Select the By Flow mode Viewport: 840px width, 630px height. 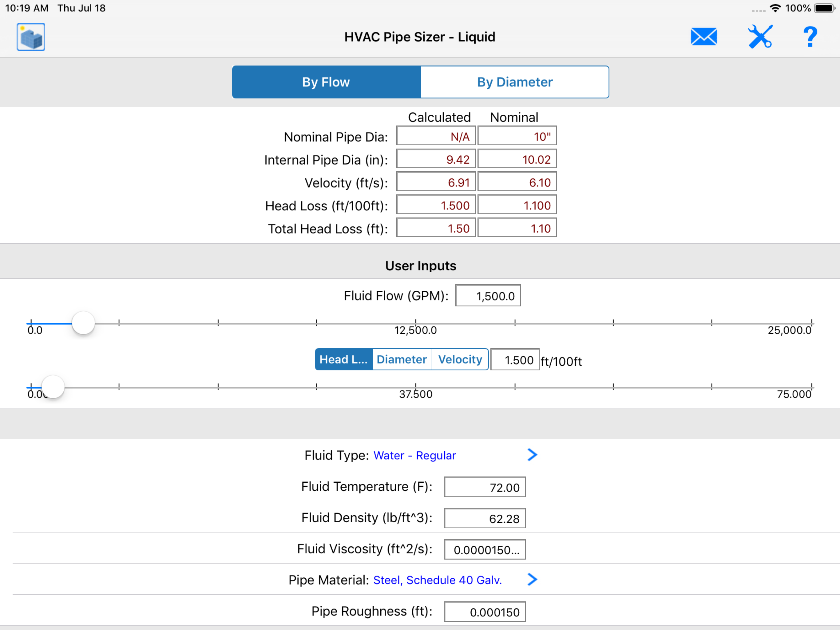click(326, 82)
